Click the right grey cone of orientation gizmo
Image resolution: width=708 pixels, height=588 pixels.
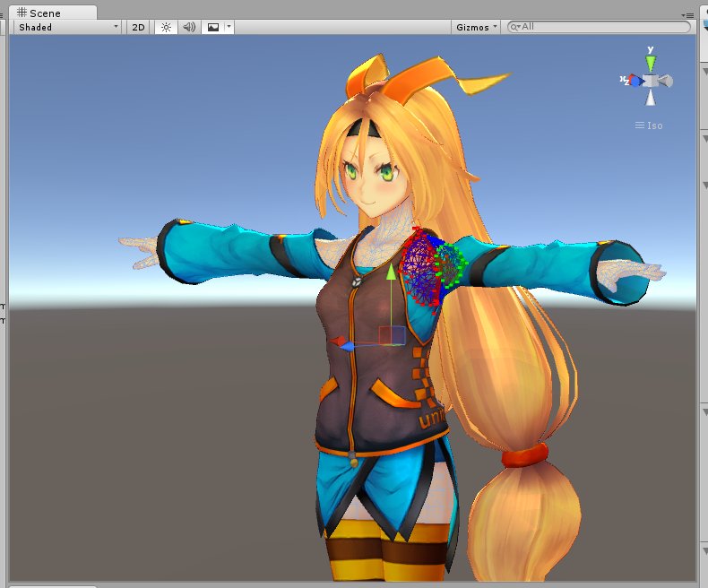tap(666, 82)
